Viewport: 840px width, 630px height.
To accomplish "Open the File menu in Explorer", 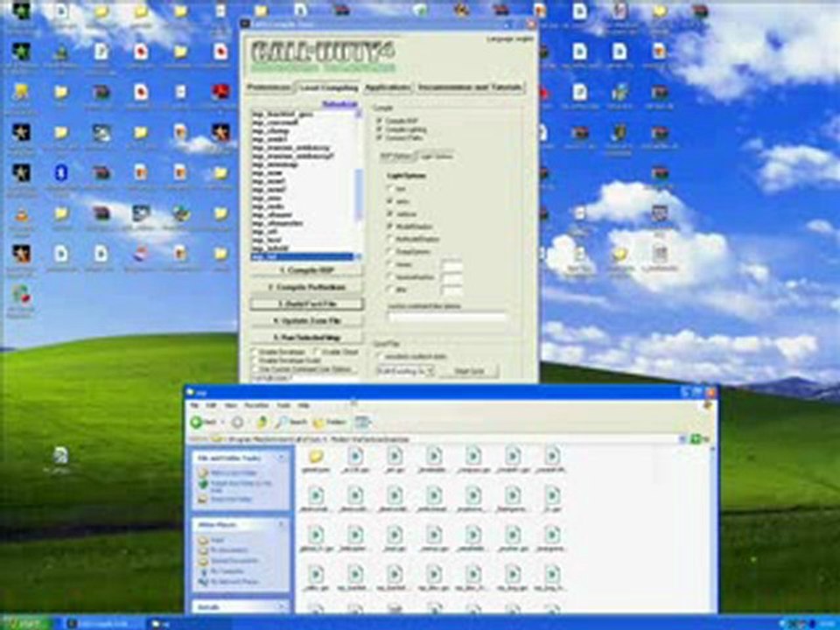I will pos(194,405).
